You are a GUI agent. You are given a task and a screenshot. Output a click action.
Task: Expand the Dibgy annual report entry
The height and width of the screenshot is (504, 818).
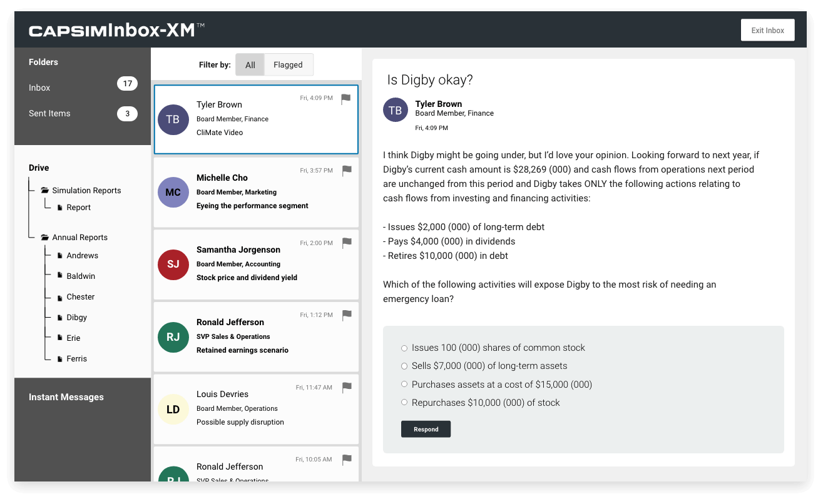pos(76,317)
